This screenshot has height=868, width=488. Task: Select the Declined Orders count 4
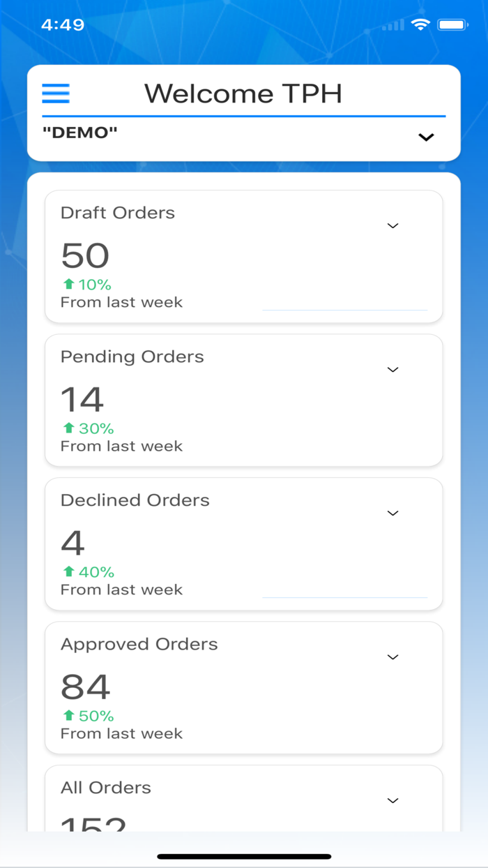pyautogui.click(x=73, y=544)
